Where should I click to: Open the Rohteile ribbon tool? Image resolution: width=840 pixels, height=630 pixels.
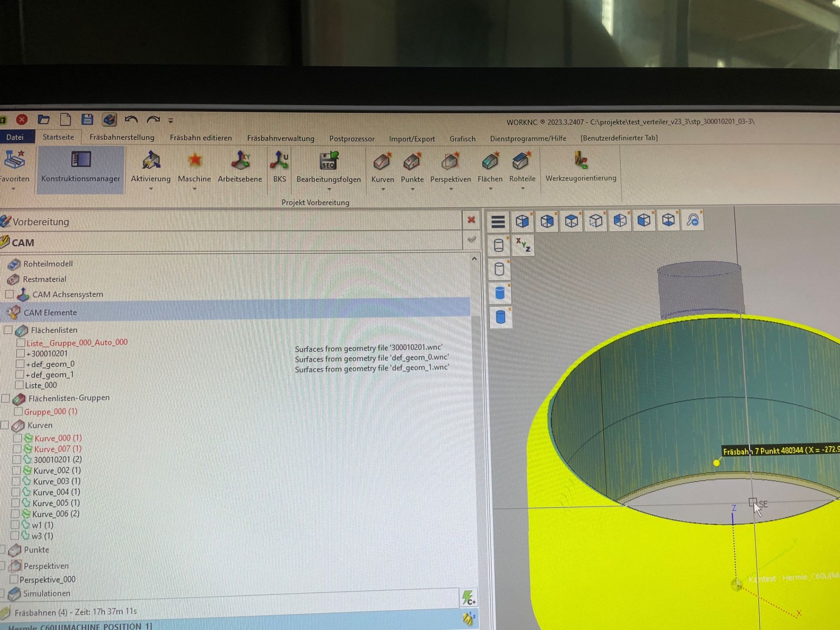click(x=522, y=161)
